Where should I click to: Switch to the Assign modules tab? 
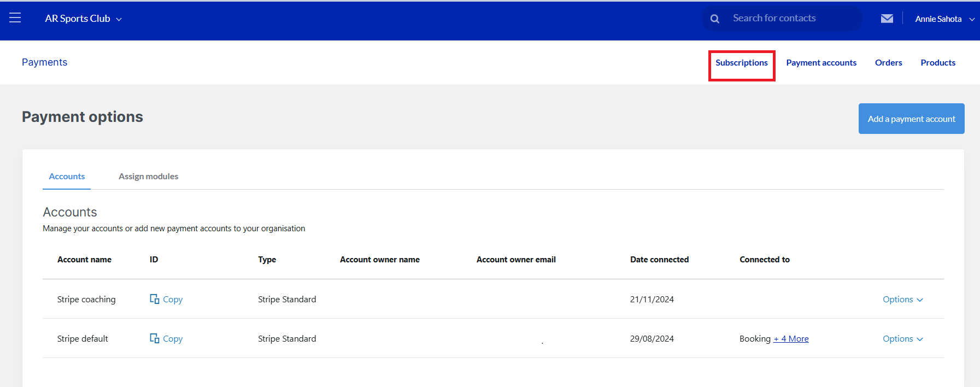click(148, 177)
